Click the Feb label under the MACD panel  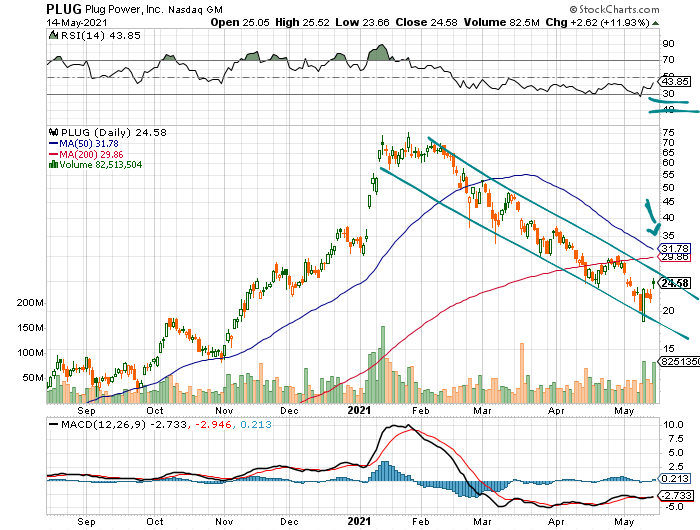[x=421, y=522]
